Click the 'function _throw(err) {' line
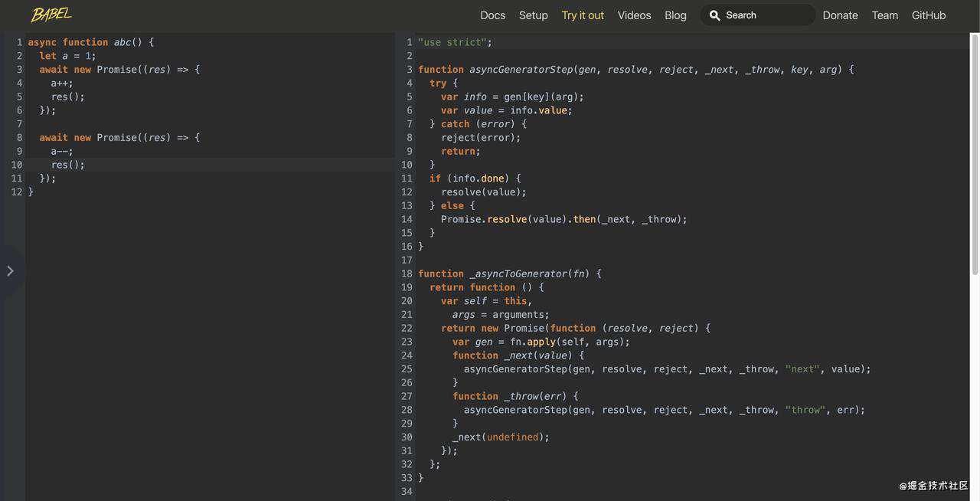 coord(515,396)
